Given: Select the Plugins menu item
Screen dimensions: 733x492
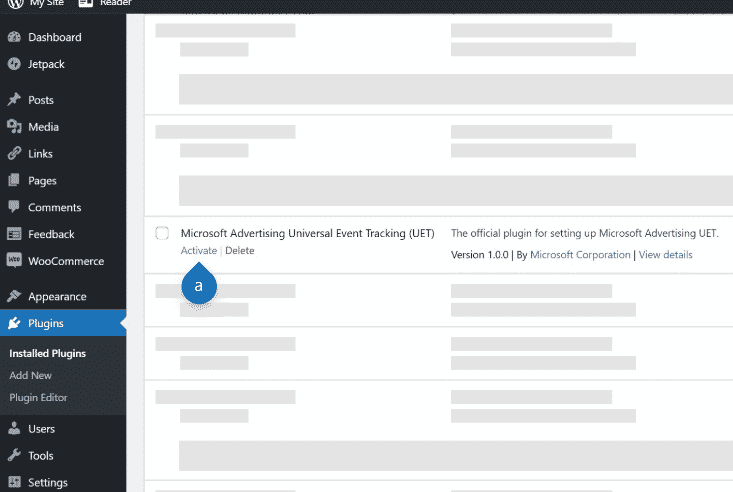Looking at the screenshot, I should pos(63,323).
